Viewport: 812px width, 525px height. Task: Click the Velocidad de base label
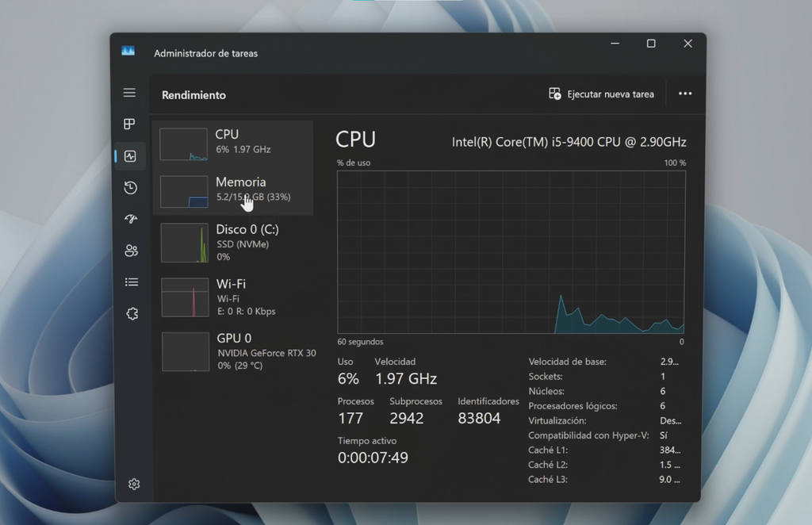567,362
